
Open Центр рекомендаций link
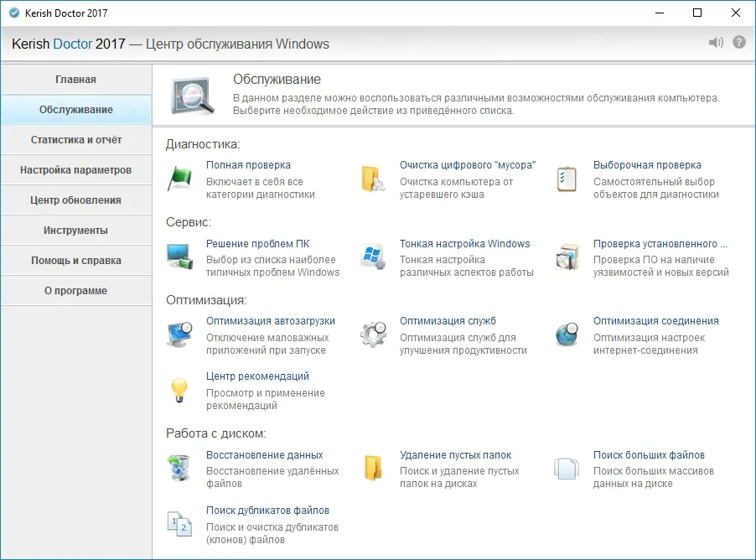[x=257, y=376]
